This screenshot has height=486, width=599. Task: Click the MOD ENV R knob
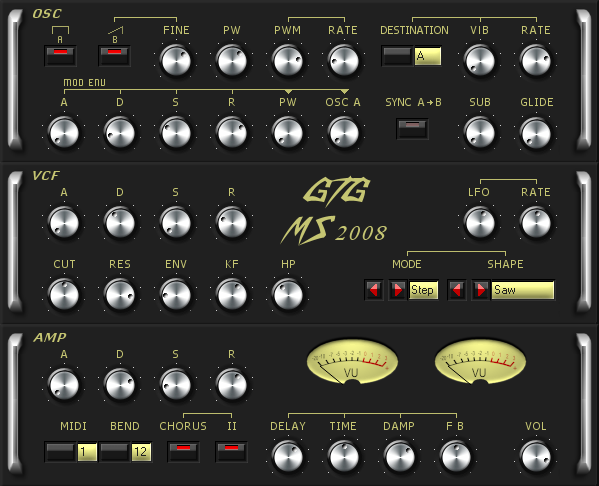[232, 133]
